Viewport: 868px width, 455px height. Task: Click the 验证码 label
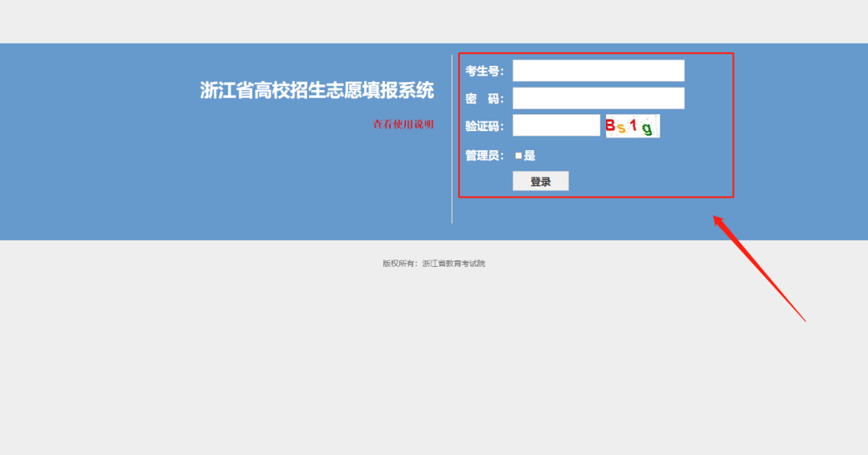(485, 125)
